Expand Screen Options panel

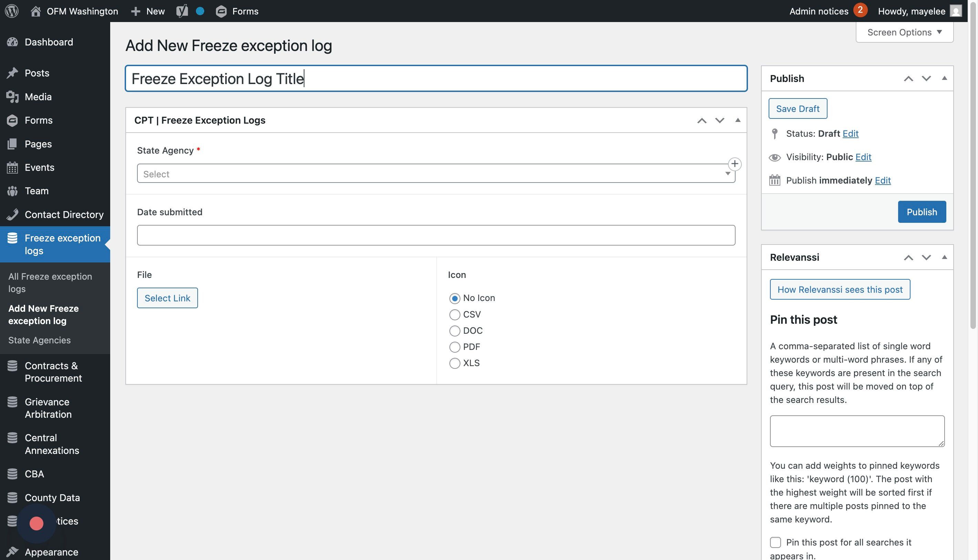[x=904, y=32]
